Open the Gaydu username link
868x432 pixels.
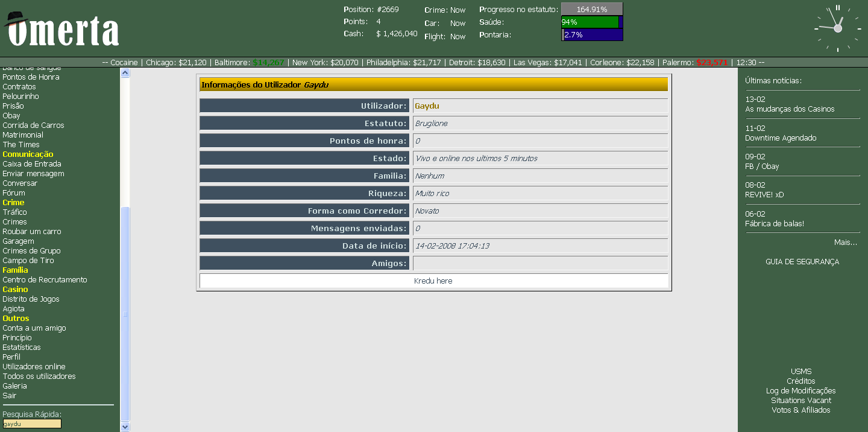point(427,106)
